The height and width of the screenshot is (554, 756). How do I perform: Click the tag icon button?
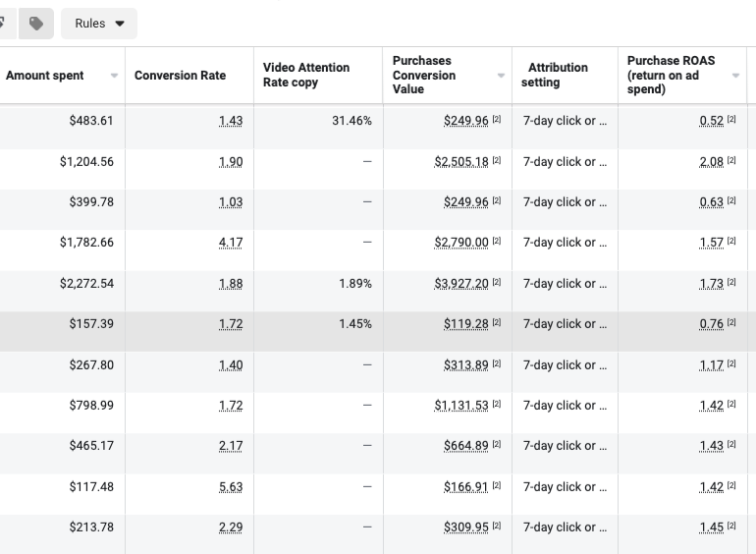(36, 24)
